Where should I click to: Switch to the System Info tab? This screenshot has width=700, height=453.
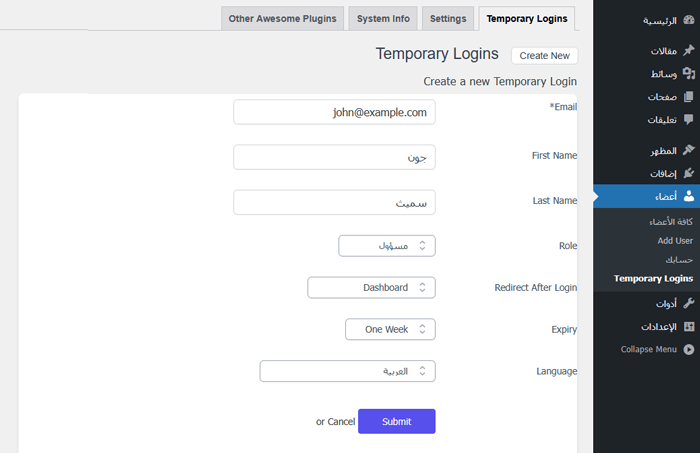[x=383, y=18]
